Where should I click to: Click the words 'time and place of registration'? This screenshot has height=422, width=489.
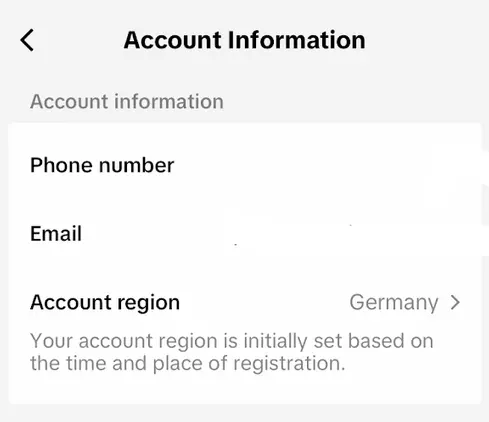click(205, 363)
